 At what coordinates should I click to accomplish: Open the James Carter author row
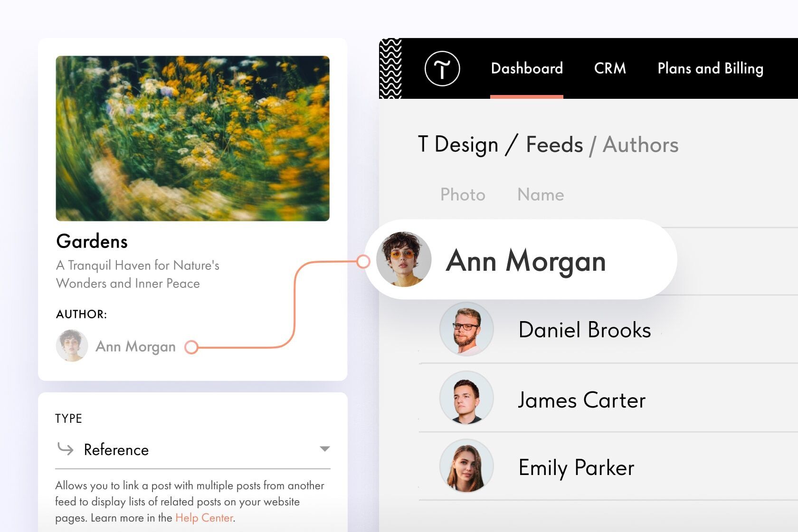(x=608, y=398)
